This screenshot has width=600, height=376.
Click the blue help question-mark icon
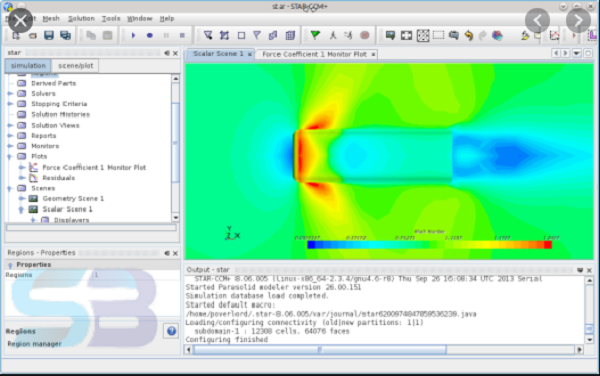click(171, 331)
